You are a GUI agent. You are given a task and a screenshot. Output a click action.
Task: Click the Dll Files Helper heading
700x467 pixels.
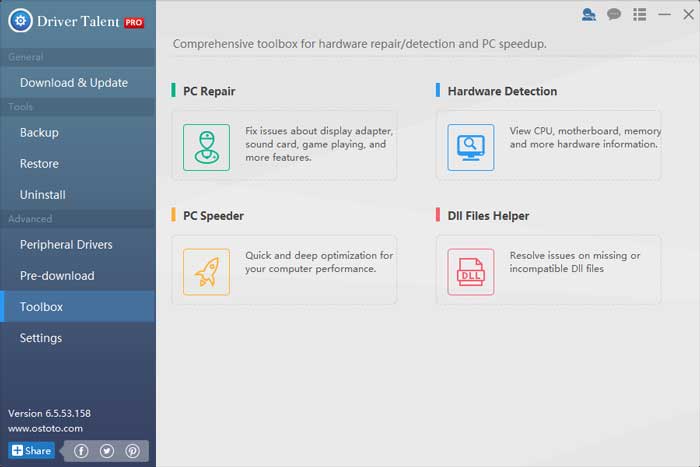[488, 216]
